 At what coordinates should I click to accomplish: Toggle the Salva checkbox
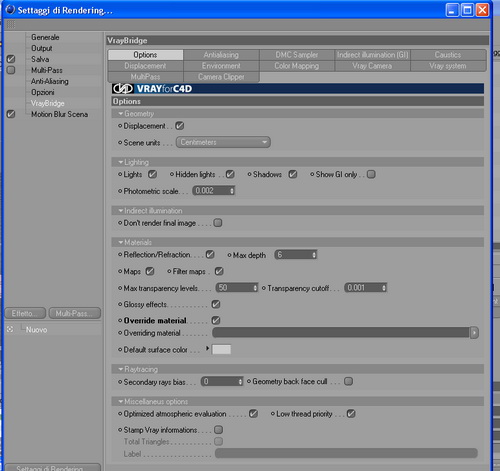(x=11, y=59)
